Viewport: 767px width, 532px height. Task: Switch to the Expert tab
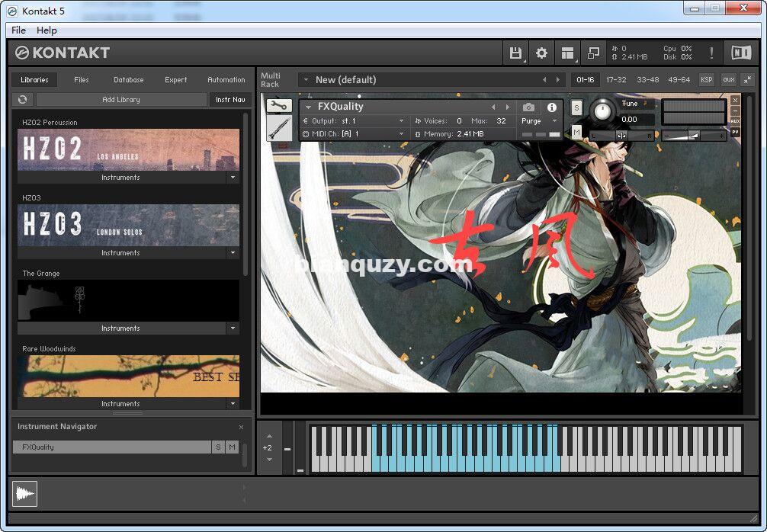click(x=175, y=80)
